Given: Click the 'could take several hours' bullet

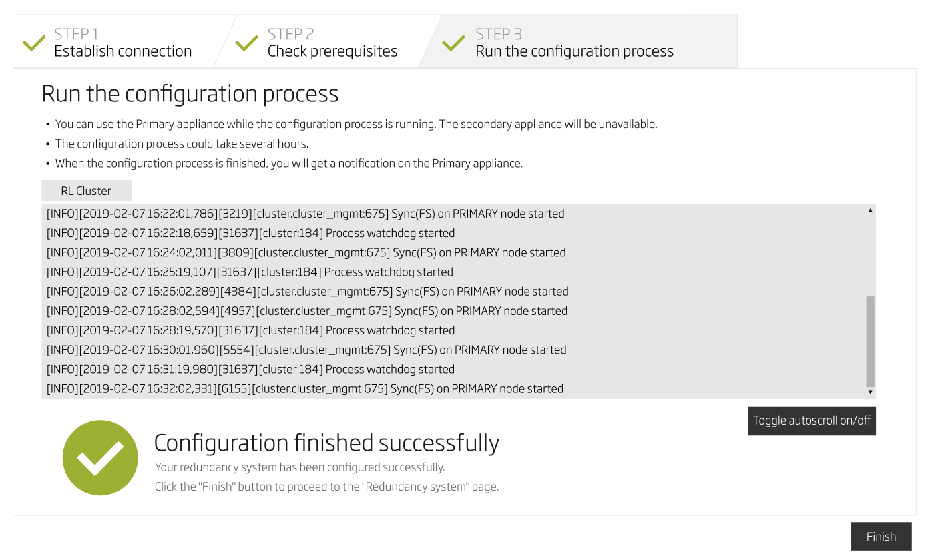Looking at the screenshot, I should 182,144.
